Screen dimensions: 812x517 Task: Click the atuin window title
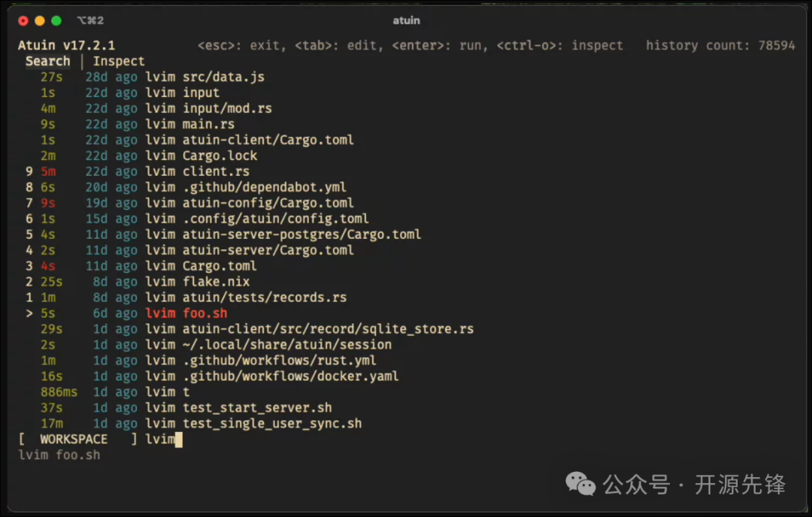pos(406,21)
